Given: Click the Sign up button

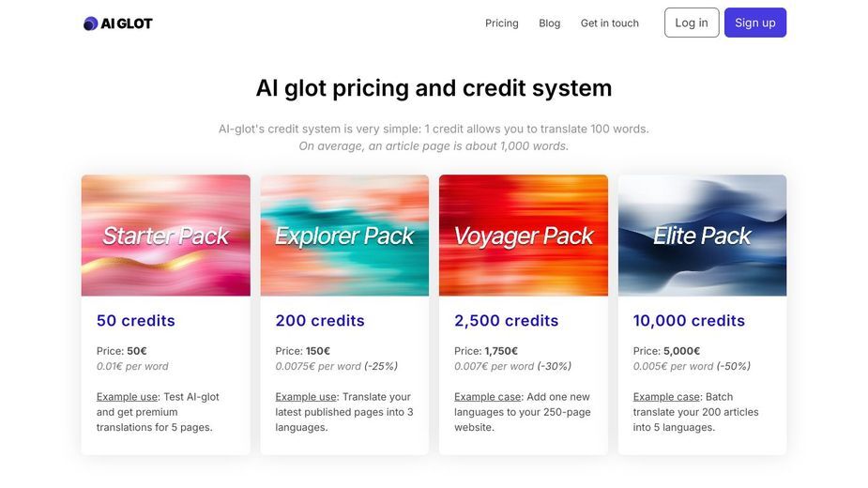Looking at the screenshot, I should point(755,23).
